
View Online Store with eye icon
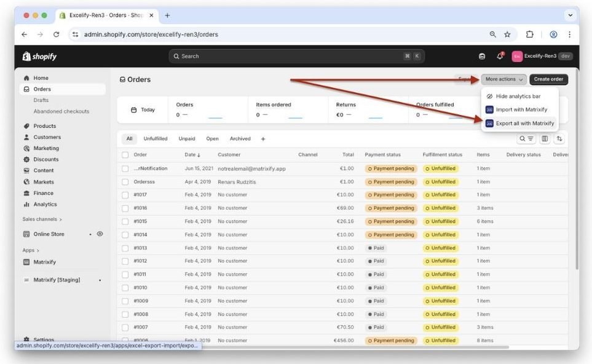click(x=100, y=234)
